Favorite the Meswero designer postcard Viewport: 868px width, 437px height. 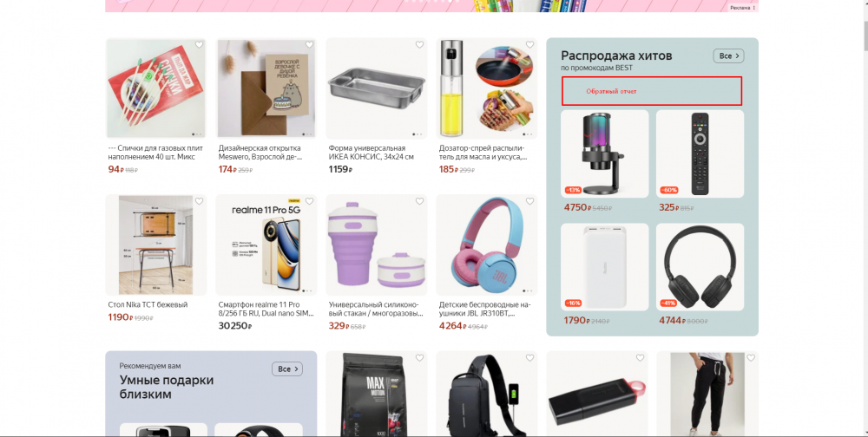pos(310,45)
